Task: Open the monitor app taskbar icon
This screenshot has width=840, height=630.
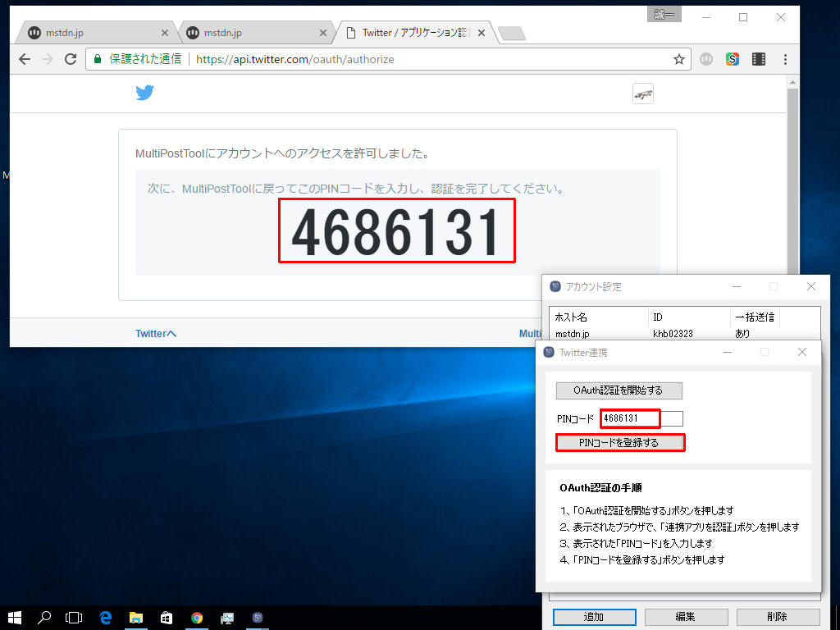Action: [227, 618]
